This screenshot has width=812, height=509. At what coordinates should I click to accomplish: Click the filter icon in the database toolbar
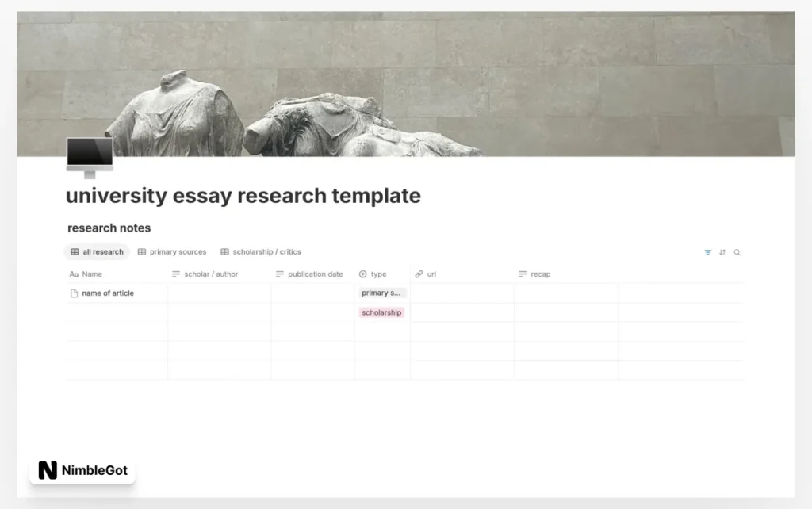(707, 252)
